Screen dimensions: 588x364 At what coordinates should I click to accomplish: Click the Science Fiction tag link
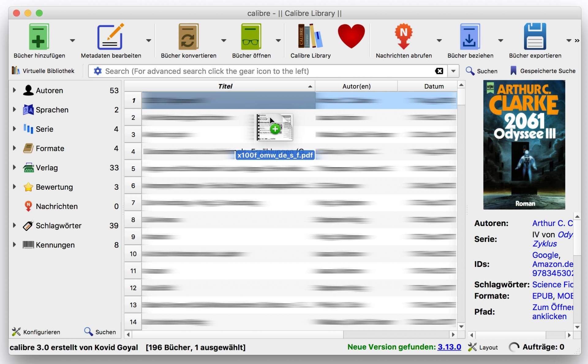click(552, 284)
